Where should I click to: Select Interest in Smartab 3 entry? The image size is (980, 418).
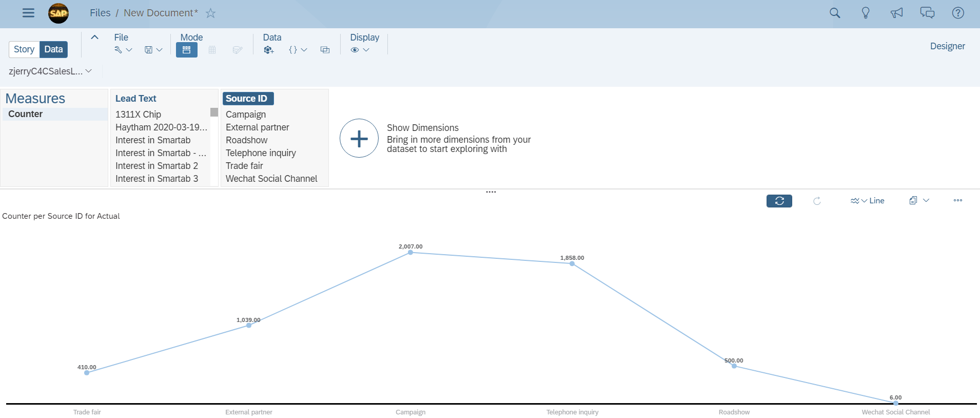tap(156, 179)
